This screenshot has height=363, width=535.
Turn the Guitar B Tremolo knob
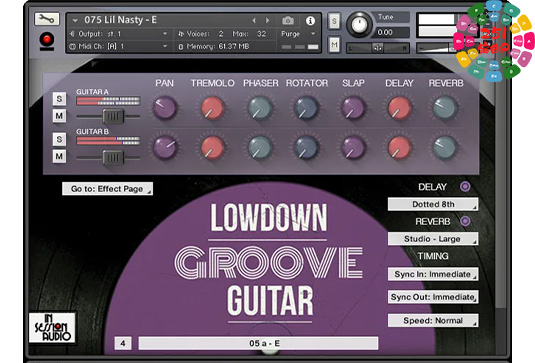pyautogui.click(x=212, y=147)
